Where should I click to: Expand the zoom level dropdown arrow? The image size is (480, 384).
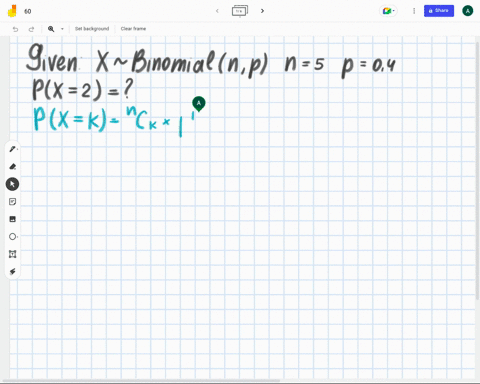tap(62, 29)
